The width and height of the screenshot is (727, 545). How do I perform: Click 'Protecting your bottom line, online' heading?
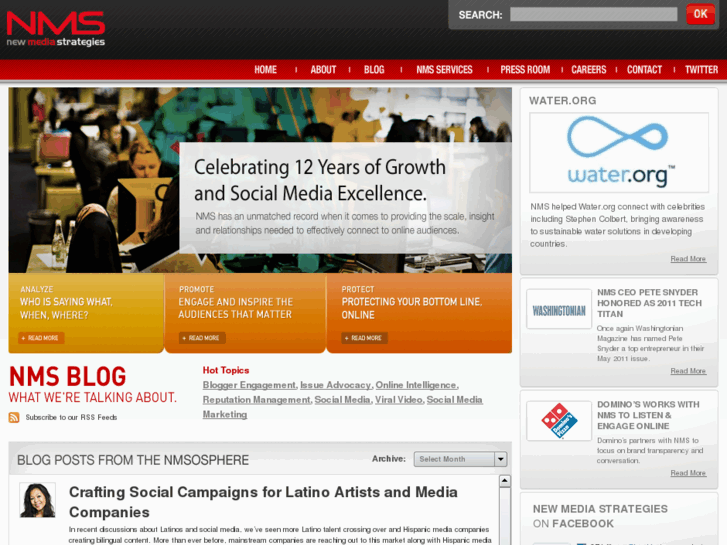412,308
